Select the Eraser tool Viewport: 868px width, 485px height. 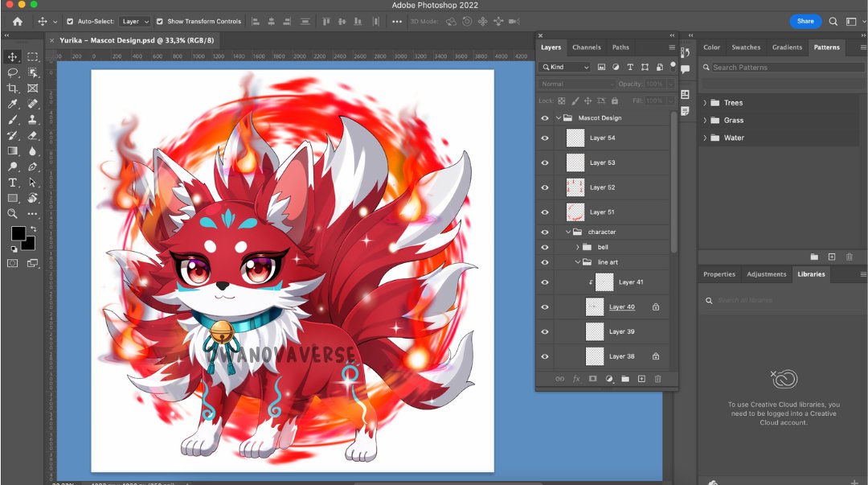33,135
